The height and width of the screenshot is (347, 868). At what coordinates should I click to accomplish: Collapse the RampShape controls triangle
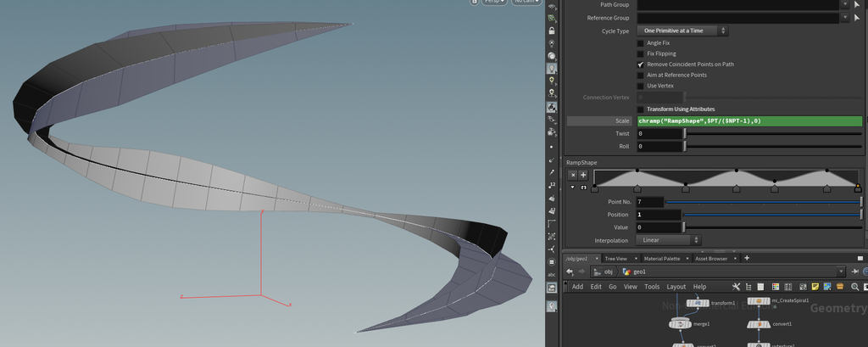(573, 187)
